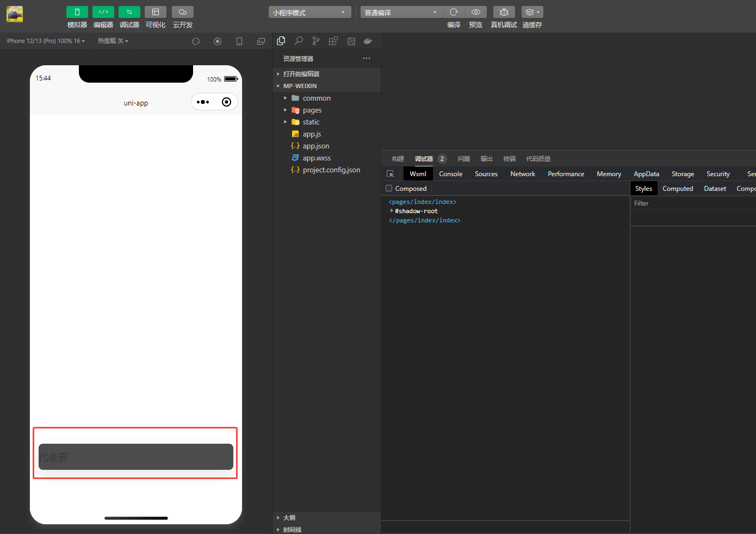The image size is (756, 534).
Task: Switch to the Computed styles tab
Action: [678, 189]
